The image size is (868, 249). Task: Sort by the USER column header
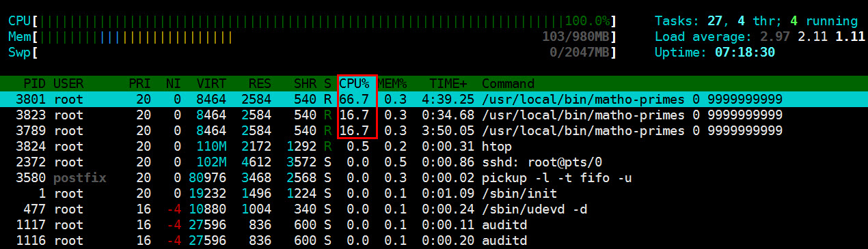[x=68, y=84]
